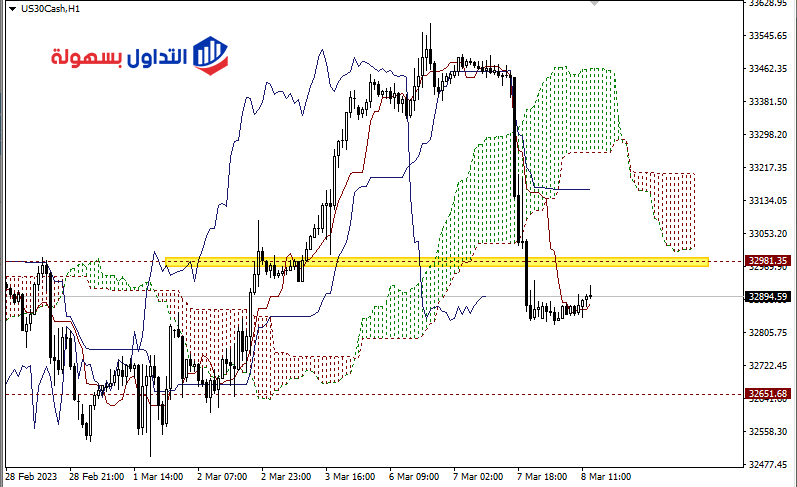Click the 2 Mar 07:00 time label
The width and height of the screenshot is (797, 487).
222,477
